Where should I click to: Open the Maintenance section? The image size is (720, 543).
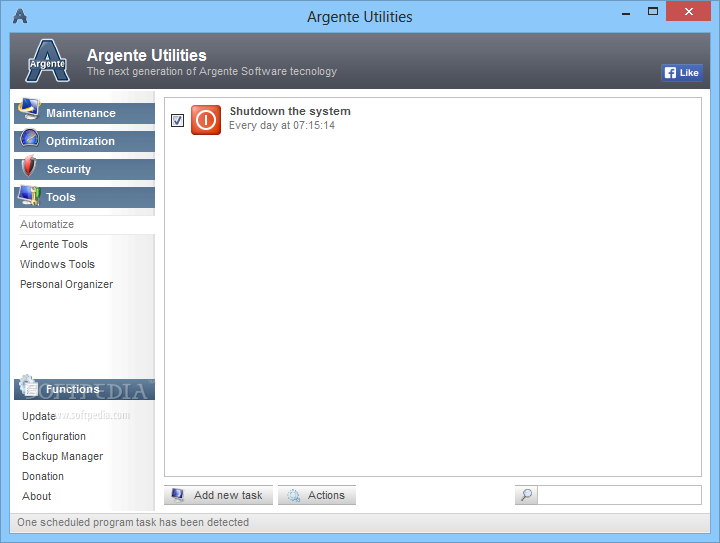pyautogui.click(x=84, y=113)
